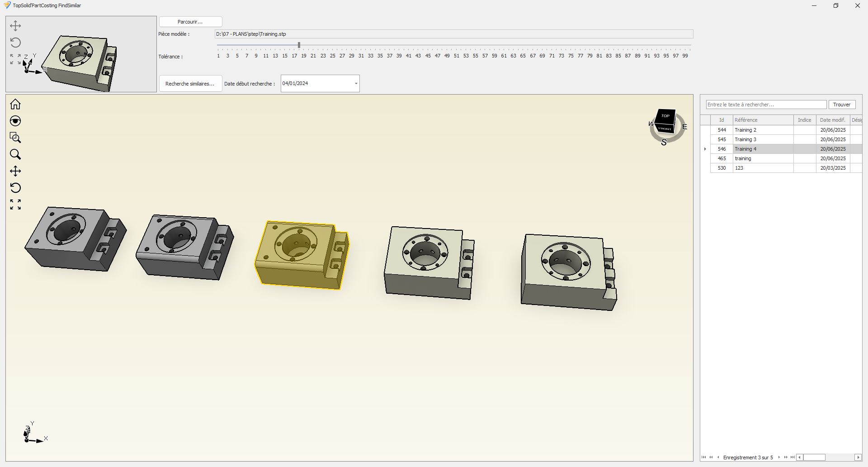Click the TOP face of view cube
This screenshot has width=868, height=467.
pyautogui.click(x=665, y=116)
